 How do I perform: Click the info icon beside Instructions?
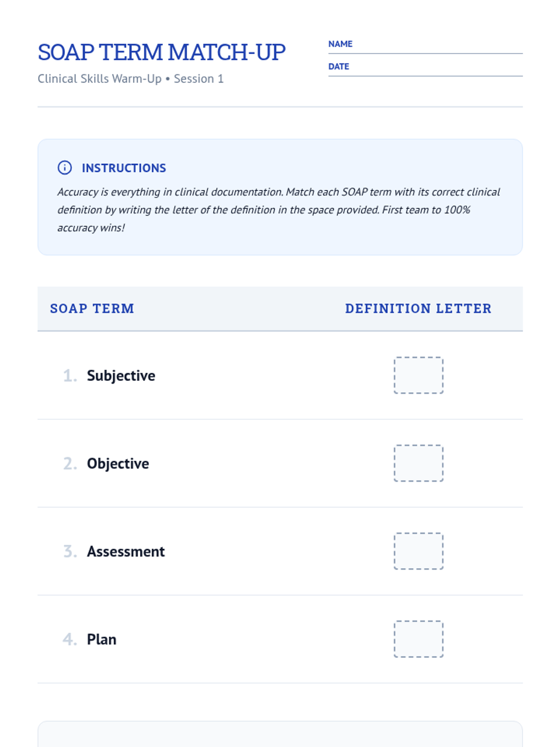[65, 168]
